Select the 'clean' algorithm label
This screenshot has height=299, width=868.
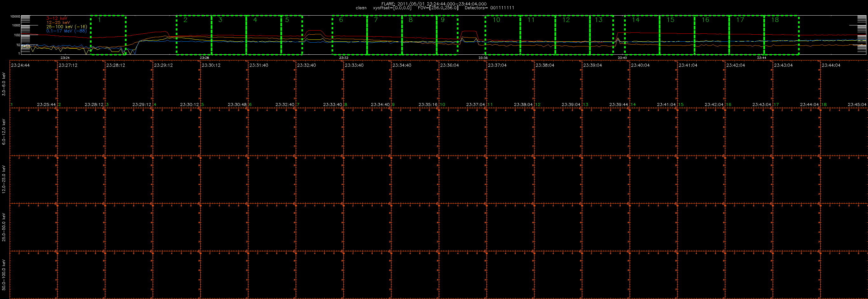[361, 8]
